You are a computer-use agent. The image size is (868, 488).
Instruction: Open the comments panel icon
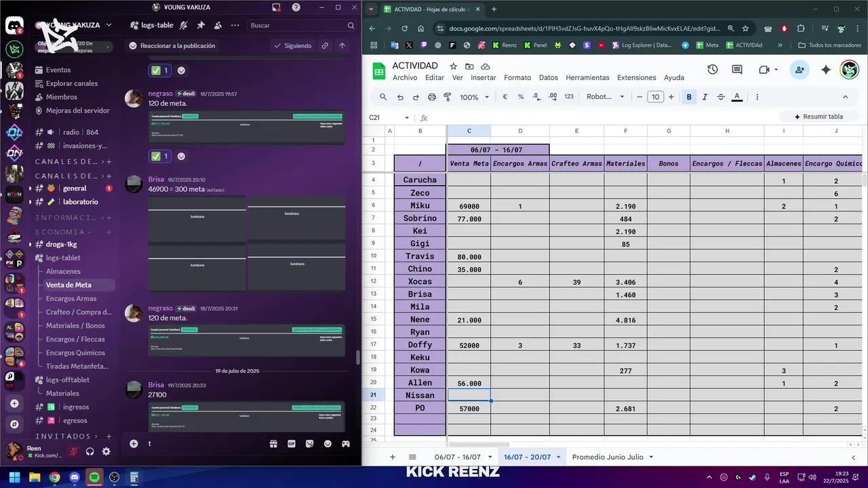coord(737,70)
